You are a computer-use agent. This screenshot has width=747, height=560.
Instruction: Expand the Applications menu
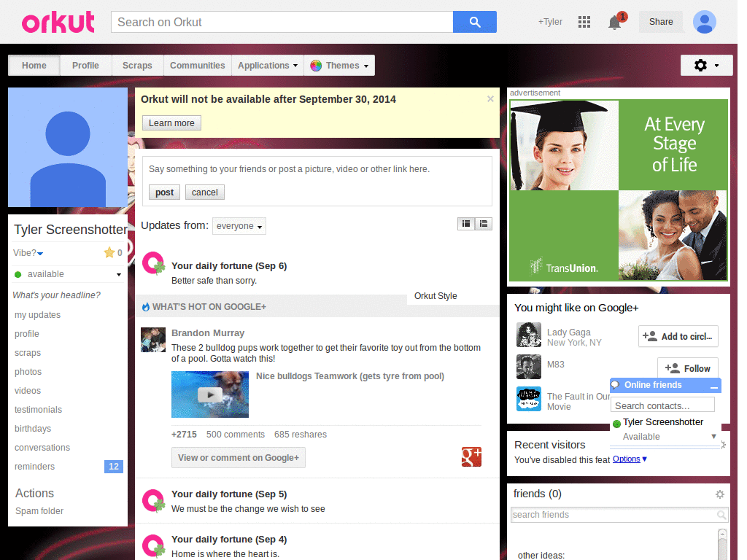pos(267,65)
